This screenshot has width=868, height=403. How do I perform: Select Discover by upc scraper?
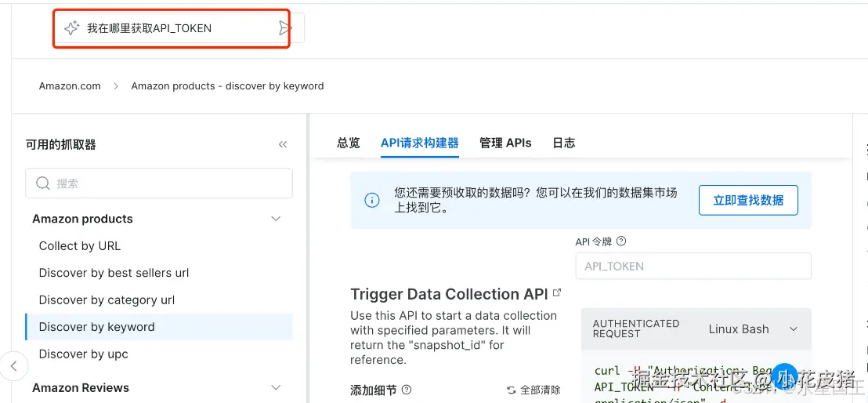coord(84,354)
